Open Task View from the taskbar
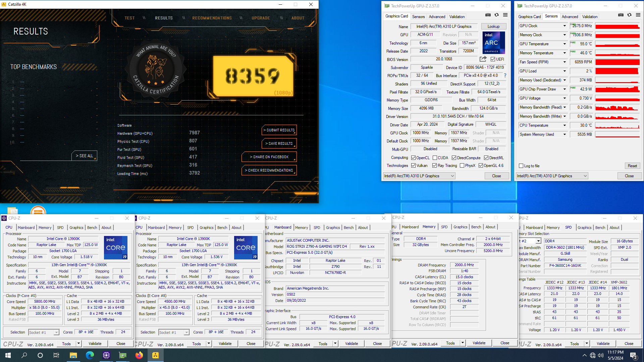 coord(56,355)
